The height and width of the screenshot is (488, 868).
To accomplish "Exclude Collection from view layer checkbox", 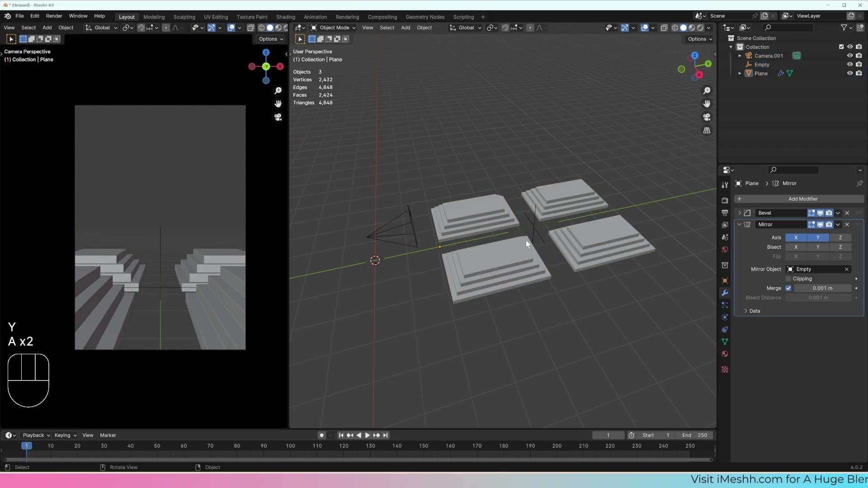I will click(x=841, y=47).
